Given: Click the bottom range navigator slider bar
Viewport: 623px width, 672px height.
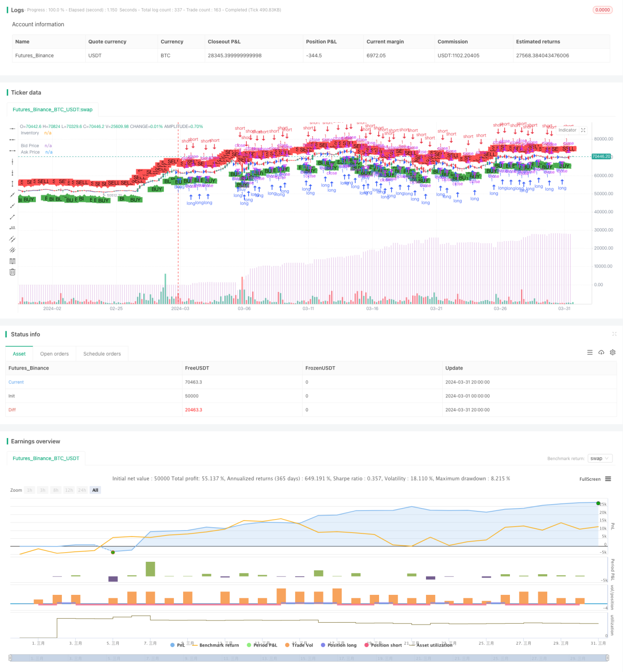Looking at the screenshot, I should (x=309, y=658).
